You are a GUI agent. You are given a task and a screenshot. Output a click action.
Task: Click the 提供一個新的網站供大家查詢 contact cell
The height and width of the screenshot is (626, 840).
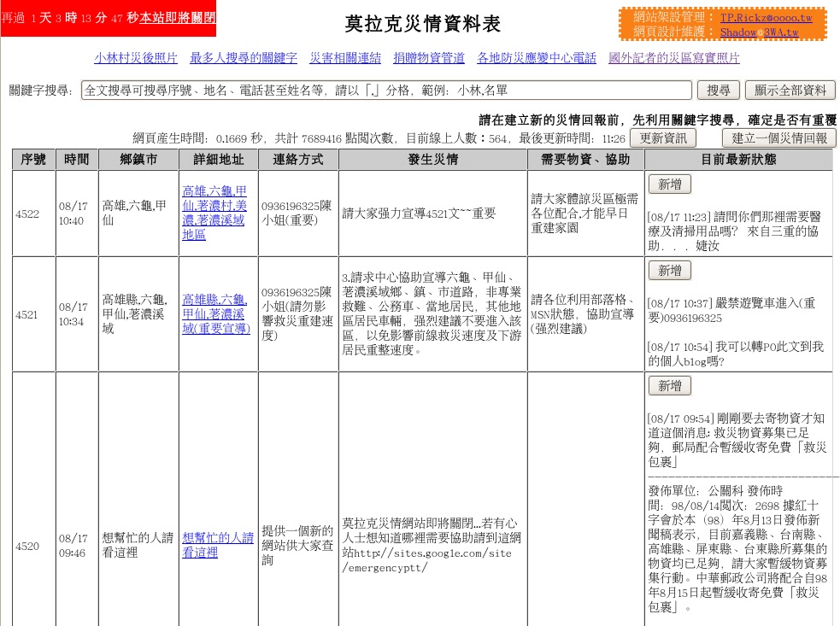click(297, 545)
